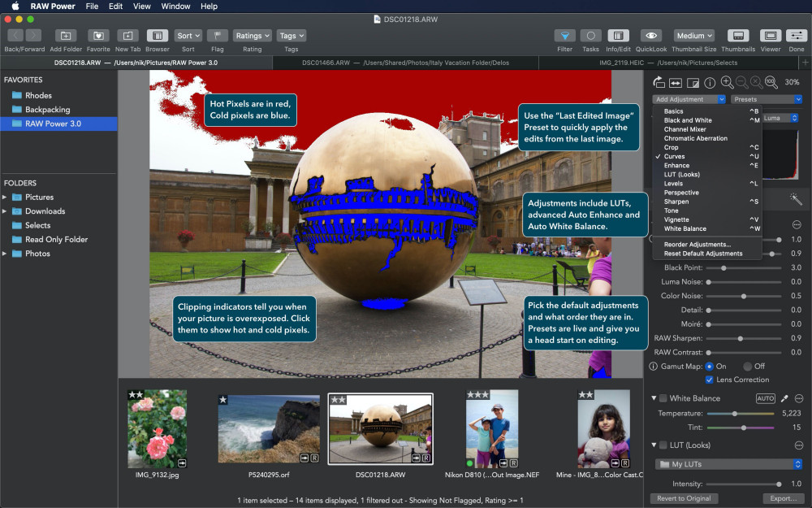This screenshot has width=812, height=508.
Task: Select the Gamut Map Off radio button
Action: pos(747,367)
